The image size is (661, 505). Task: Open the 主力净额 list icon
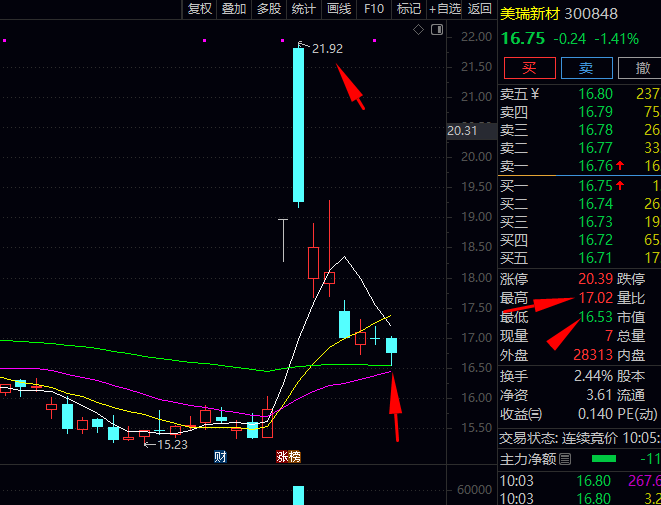564,459
